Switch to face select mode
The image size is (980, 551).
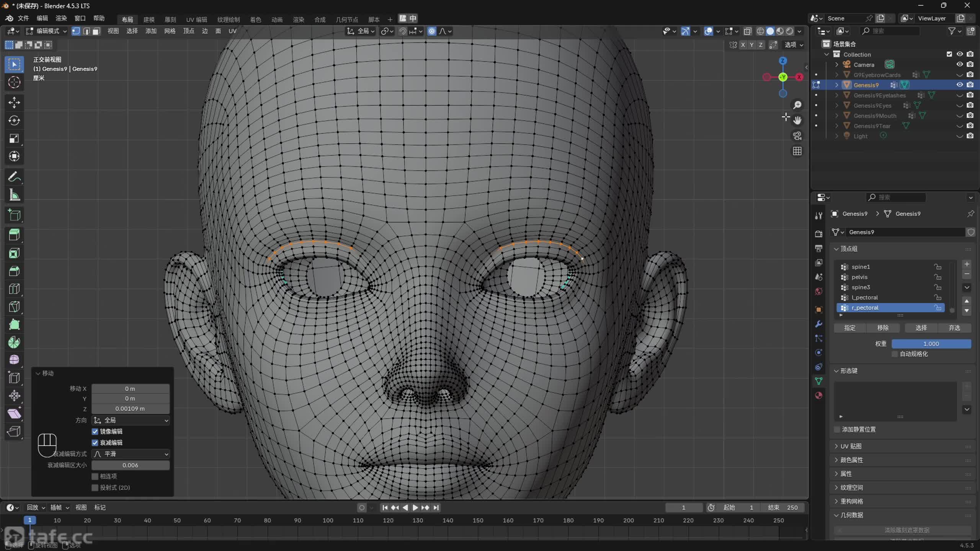point(96,31)
